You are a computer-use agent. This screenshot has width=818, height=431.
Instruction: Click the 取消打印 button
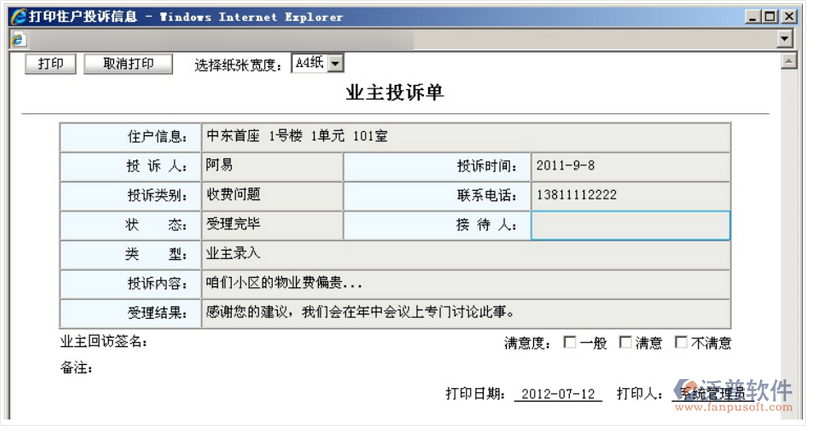click(x=128, y=64)
